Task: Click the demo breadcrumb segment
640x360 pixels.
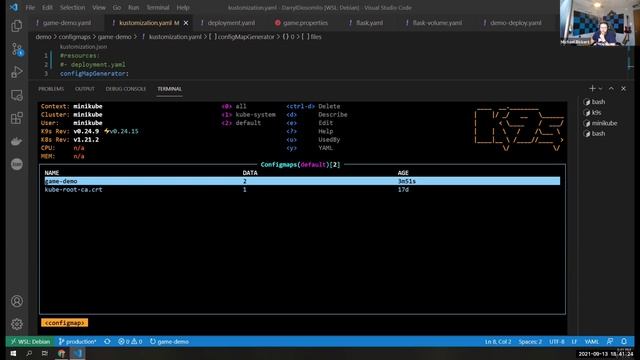Action: pyautogui.click(x=43, y=37)
